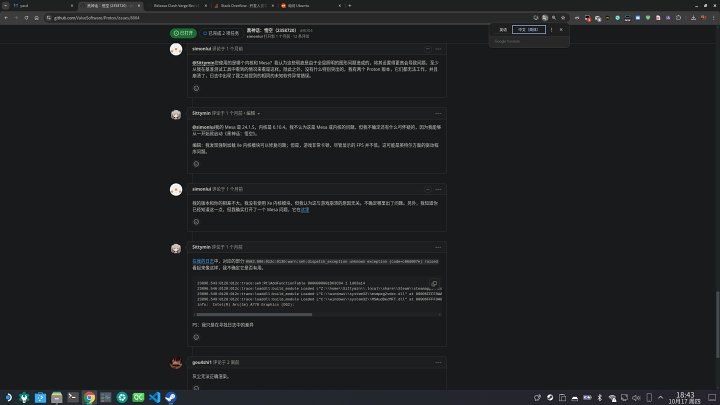Open the extensions puzzle icon
The image size is (720, 405).
(x=678, y=18)
